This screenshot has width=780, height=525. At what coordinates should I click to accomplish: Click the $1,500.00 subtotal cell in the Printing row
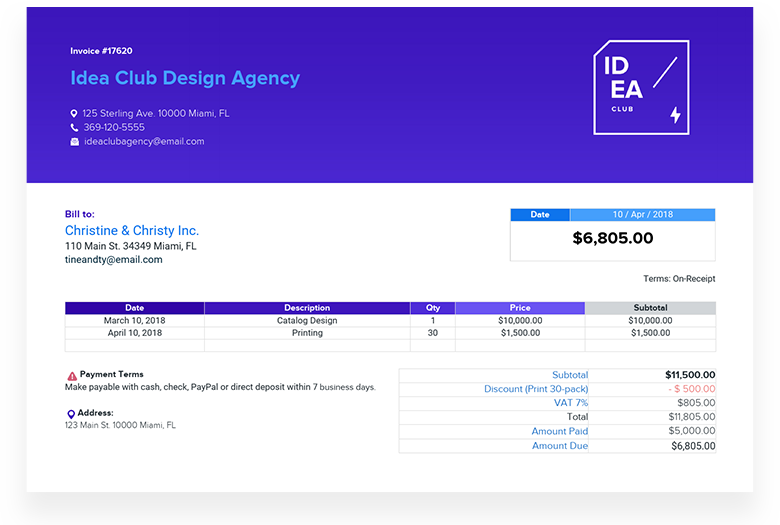650,333
